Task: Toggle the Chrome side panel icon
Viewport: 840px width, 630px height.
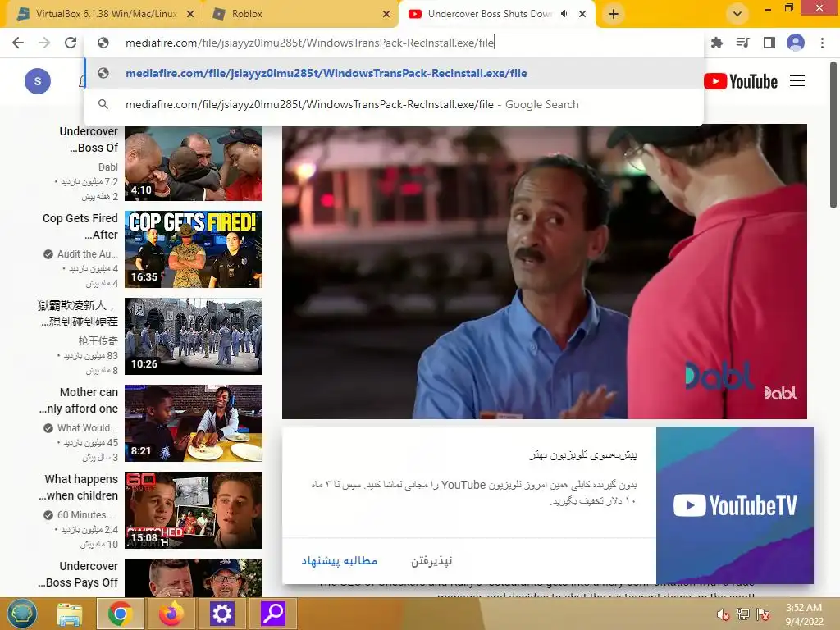Action: pyautogui.click(x=769, y=43)
